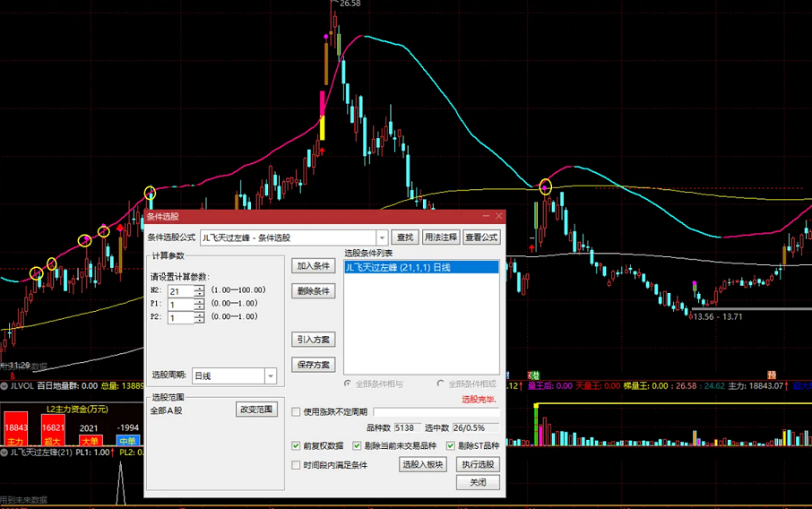The width and height of the screenshot is (812, 509).
Task: Click 引入方案 to import scheme
Action: coord(314,340)
